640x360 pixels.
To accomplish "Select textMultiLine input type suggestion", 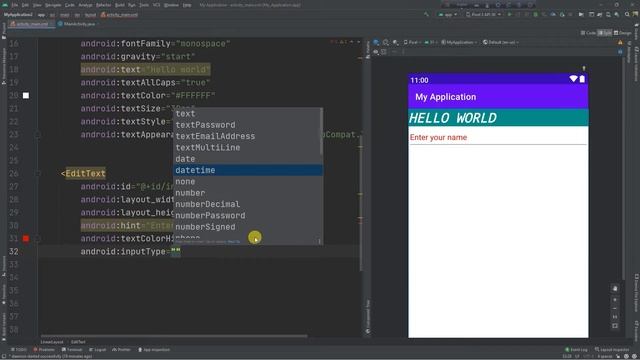I will tap(248, 148).
